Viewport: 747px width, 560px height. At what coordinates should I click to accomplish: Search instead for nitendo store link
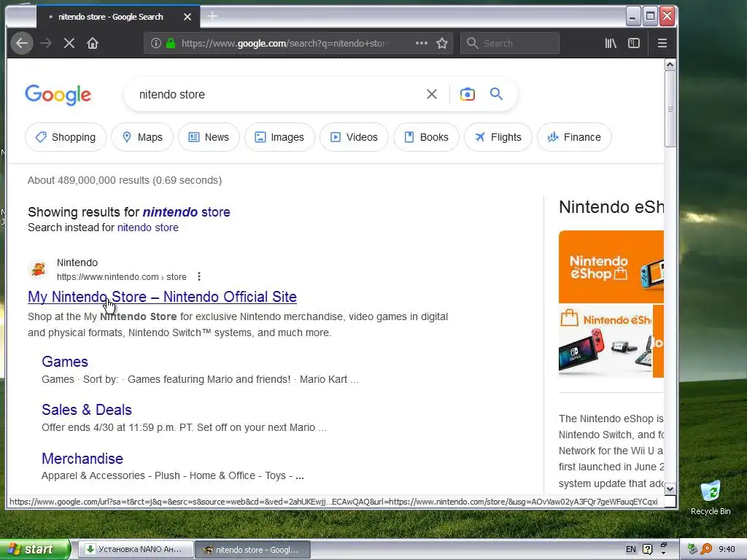[147, 227]
